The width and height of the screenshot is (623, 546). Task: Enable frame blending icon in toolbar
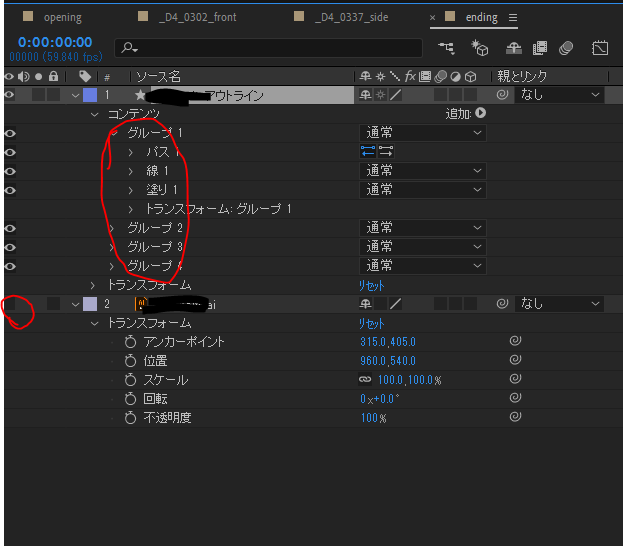(540, 48)
